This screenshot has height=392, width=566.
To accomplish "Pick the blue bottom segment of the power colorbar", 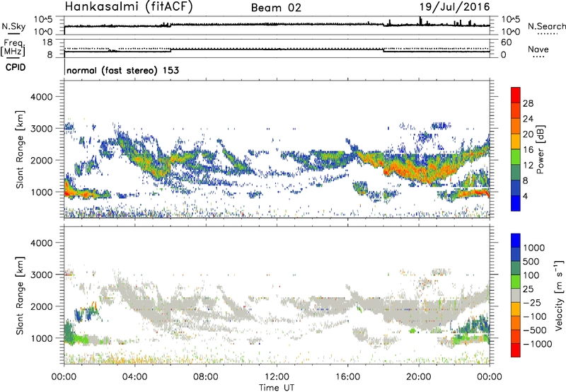I will point(516,203).
